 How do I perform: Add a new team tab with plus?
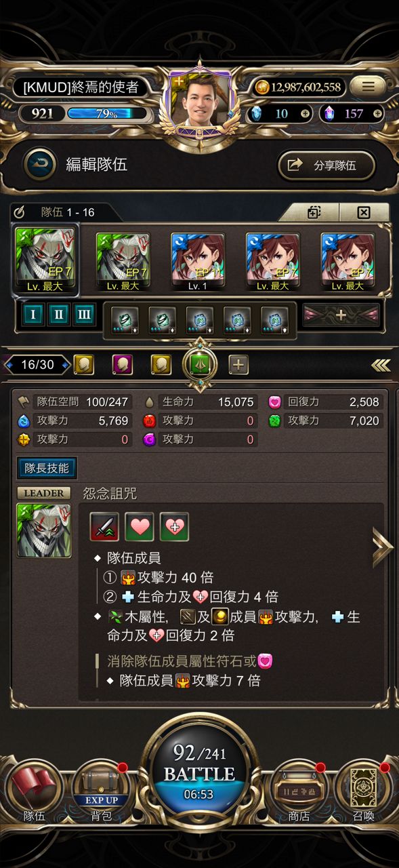point(238,365)
